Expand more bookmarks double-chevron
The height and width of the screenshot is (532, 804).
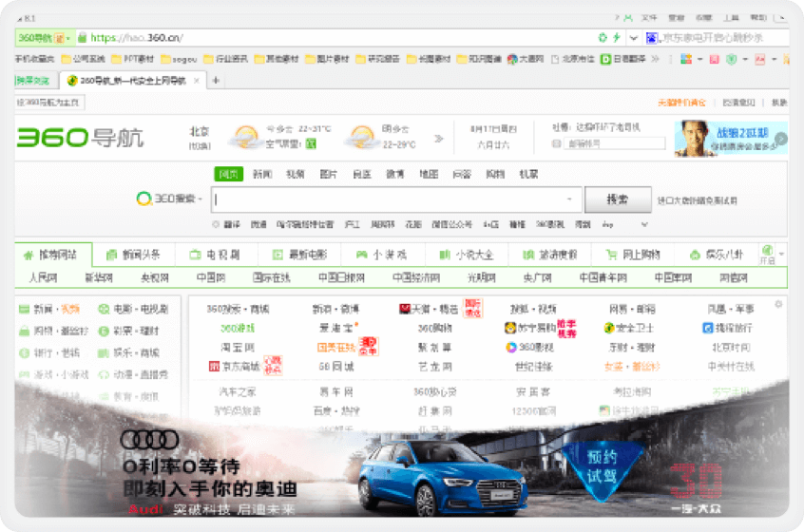[655, 60]
